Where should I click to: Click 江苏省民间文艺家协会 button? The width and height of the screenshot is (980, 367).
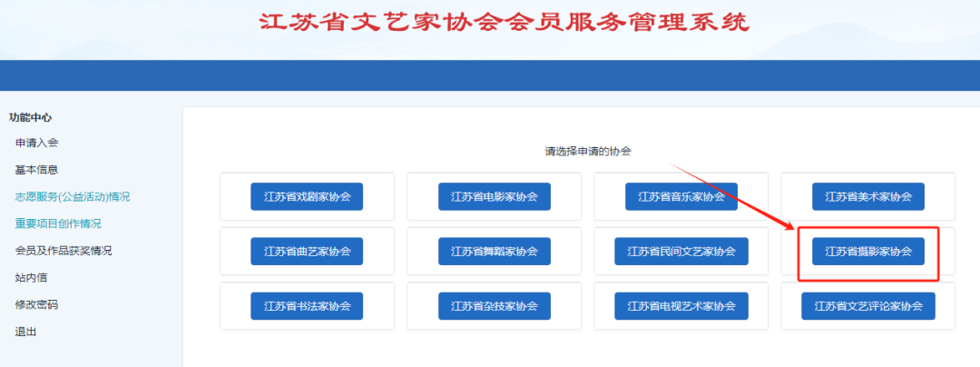[681, 252]
